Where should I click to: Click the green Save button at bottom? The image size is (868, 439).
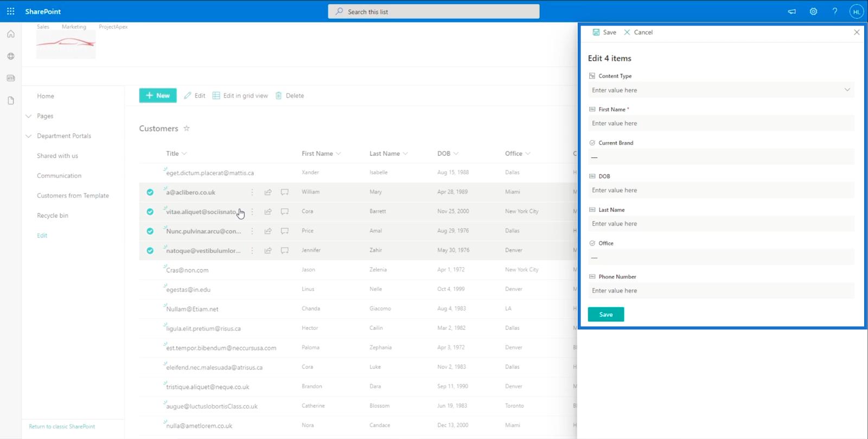606,315
